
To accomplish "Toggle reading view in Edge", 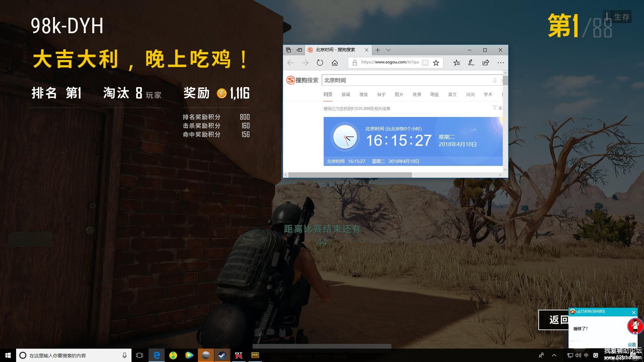I will 425,63.
